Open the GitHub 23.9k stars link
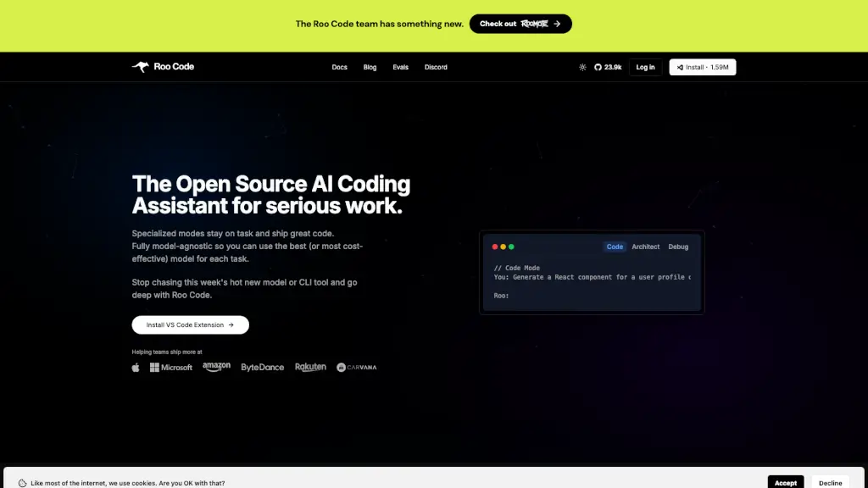The height and width of the screenshot is (488, 868). [608, 67]
